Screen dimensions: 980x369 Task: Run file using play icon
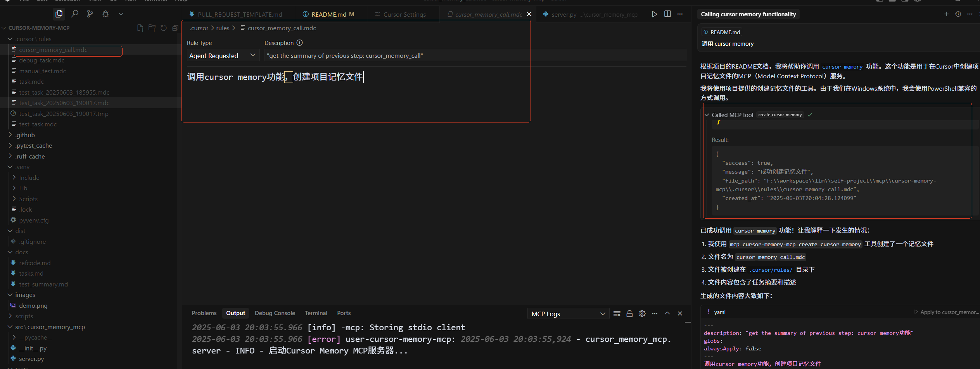655,14
